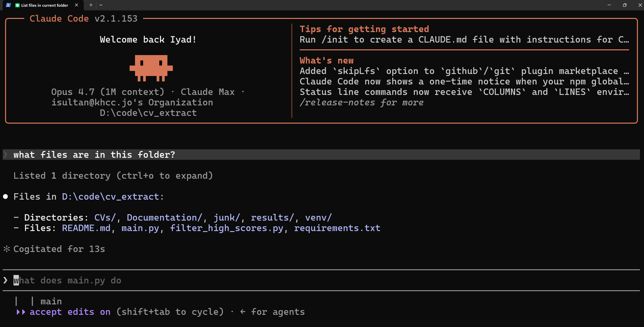Maximize or restore the terminal window
This screenshot has height=327, width=644.
[625, 5]
